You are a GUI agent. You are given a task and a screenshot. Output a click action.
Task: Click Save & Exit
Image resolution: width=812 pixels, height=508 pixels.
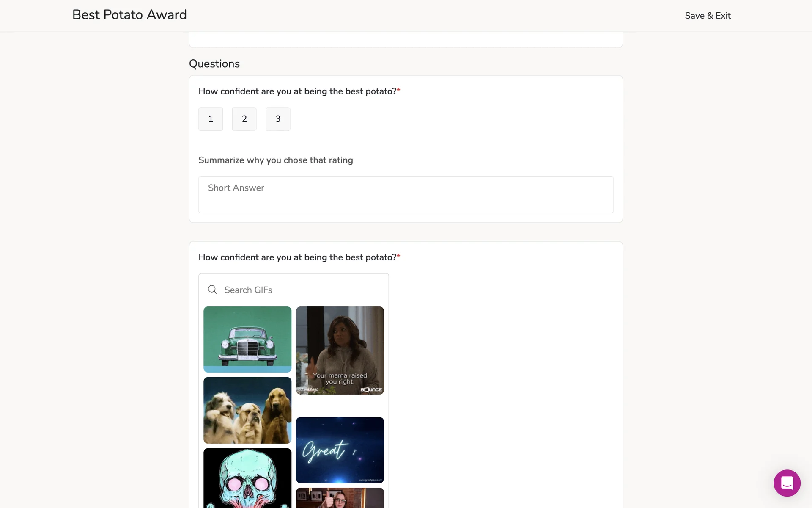tap(708, 16)
